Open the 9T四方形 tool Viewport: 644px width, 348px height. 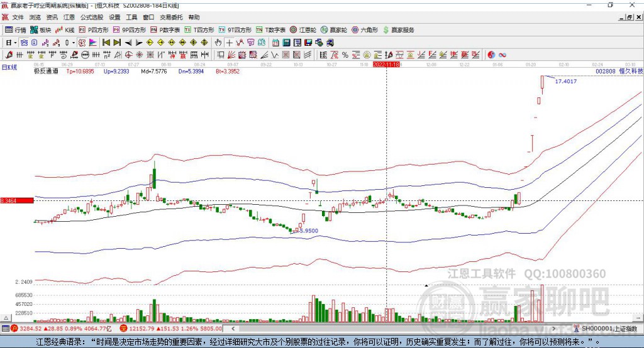[235, 30]
